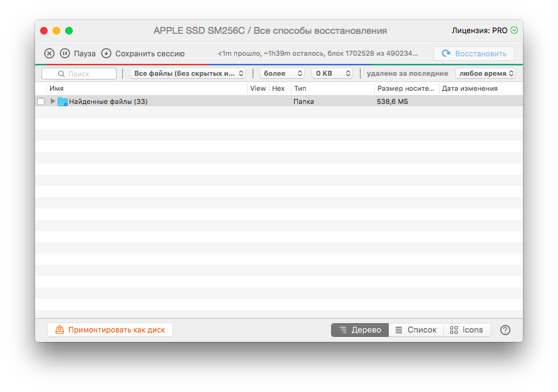Screen dimensions: 558x392
Task: Click the green license status checkmark icon
Action: (x=514, y=30)
